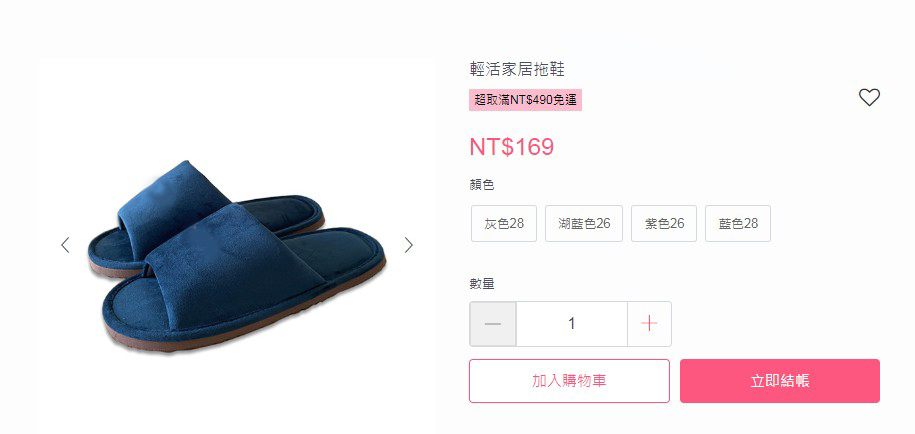Click the 超取滿NT$490免運 shipping badge
This screenshot has width=915, height=434.
[525, 100]
